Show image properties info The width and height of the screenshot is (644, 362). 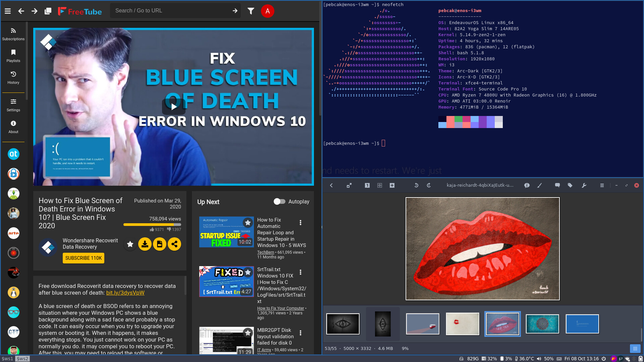[x=527, y=185]
